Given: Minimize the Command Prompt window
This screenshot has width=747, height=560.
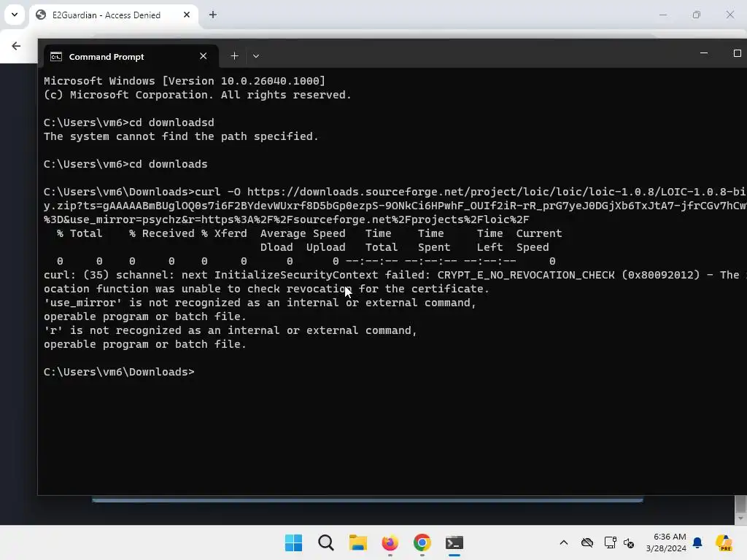Looking at the screenshot, I should click(704, 53).
